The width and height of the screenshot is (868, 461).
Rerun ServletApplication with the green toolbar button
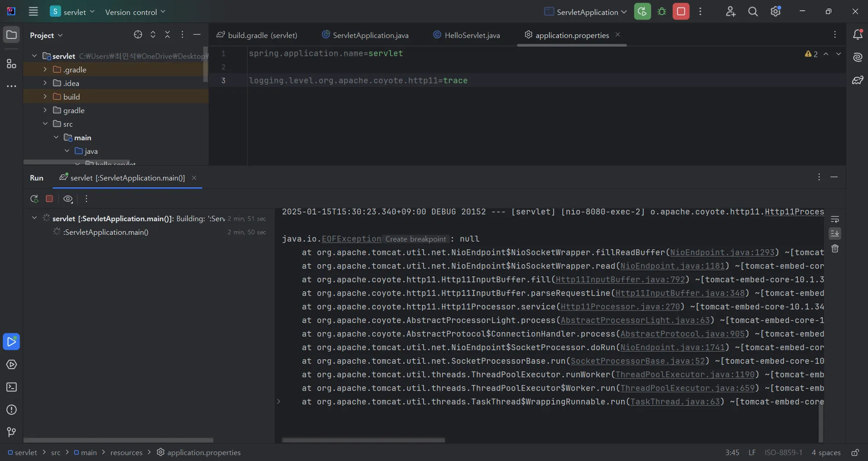pos(642,12)
